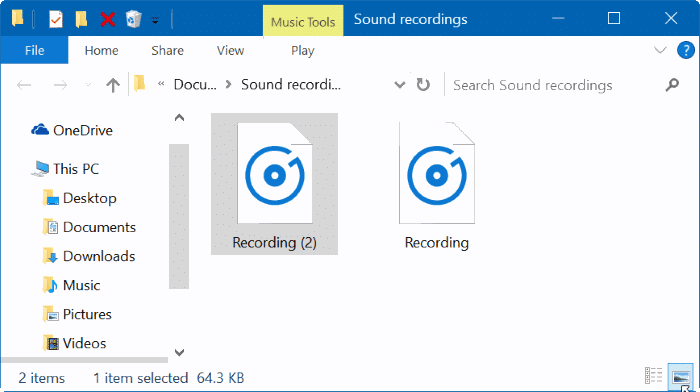
Task: Maximize the Sound recordings window
Action: pyautogui.click(x=614, y=18)
